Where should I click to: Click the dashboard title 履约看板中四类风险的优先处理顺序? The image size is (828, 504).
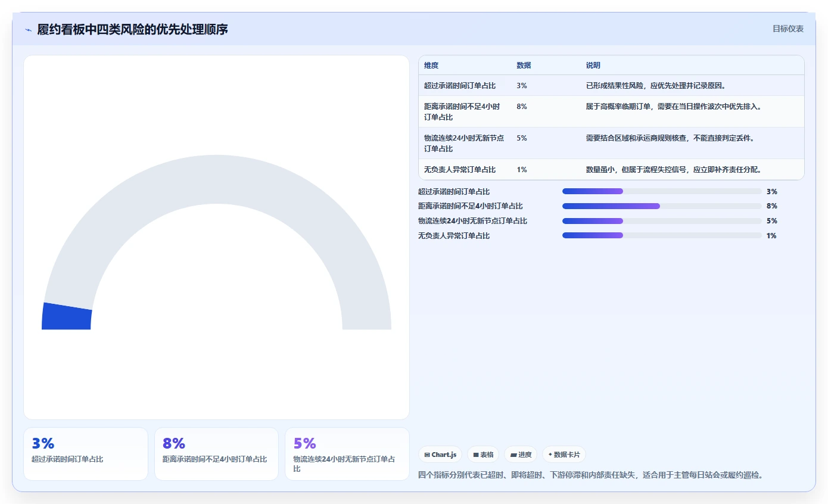coord(132,29)
